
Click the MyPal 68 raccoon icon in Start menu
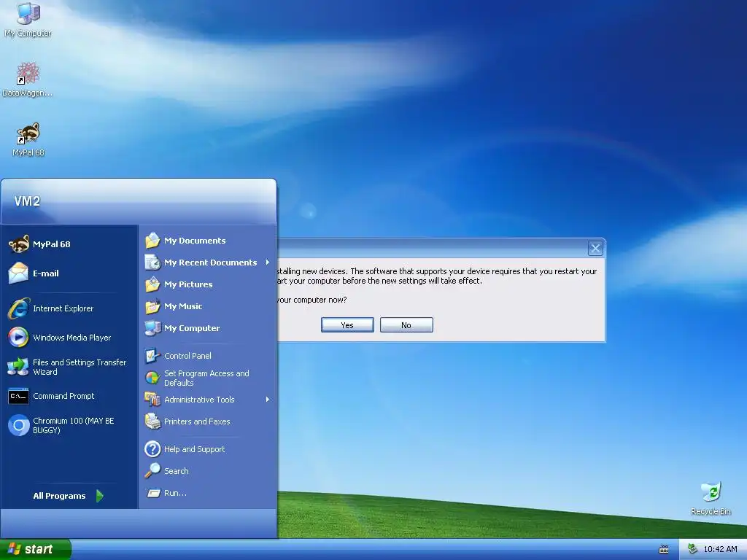click(x=18, y=244)
